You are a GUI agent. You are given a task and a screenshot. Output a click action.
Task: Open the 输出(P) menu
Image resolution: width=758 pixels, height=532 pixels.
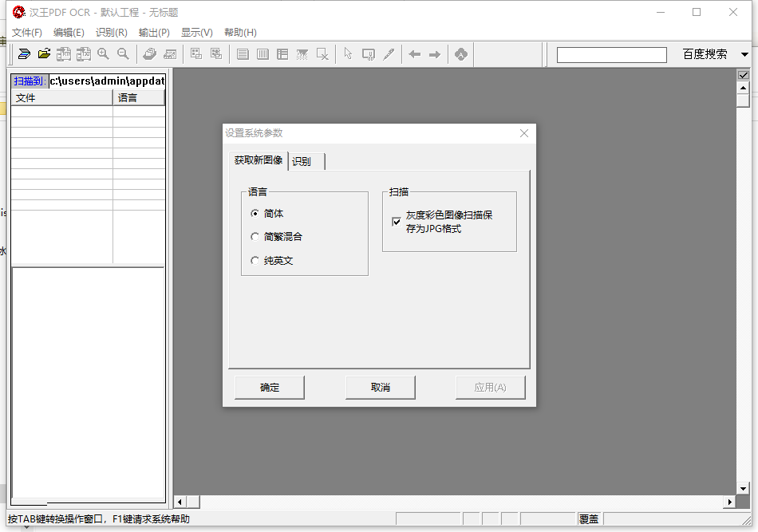click(154, 33)
